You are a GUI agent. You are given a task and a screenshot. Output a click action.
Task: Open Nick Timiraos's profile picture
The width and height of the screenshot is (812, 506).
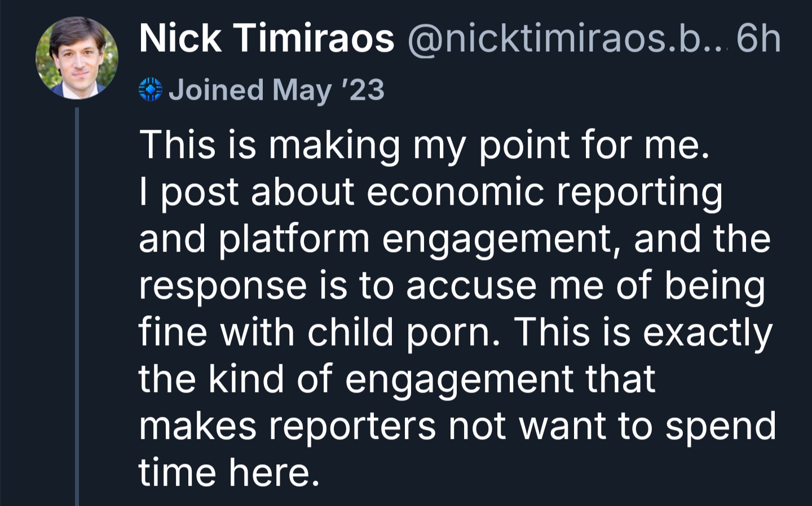[x=77, y=58]
